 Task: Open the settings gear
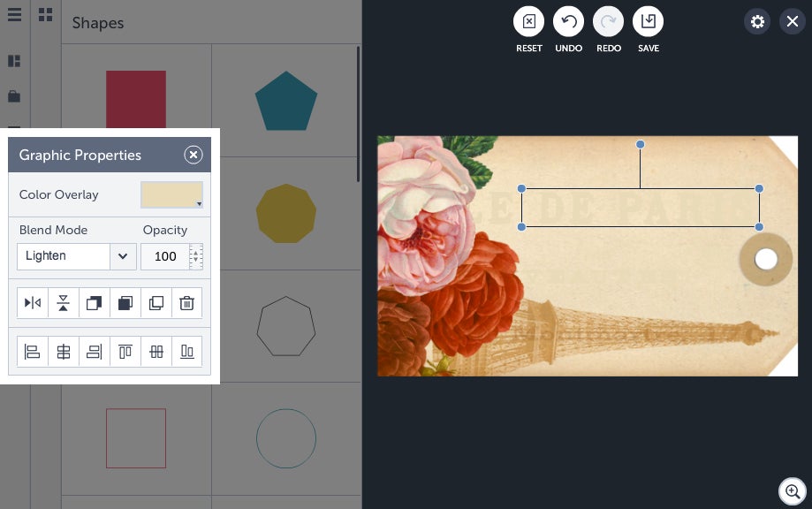point(757,22)
